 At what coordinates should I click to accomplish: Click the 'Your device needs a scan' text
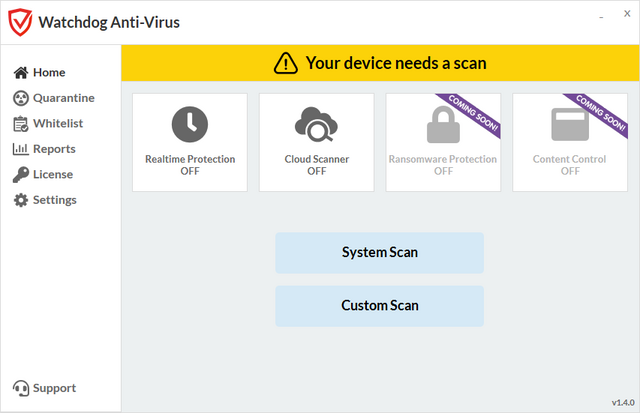tap(396, 63)
